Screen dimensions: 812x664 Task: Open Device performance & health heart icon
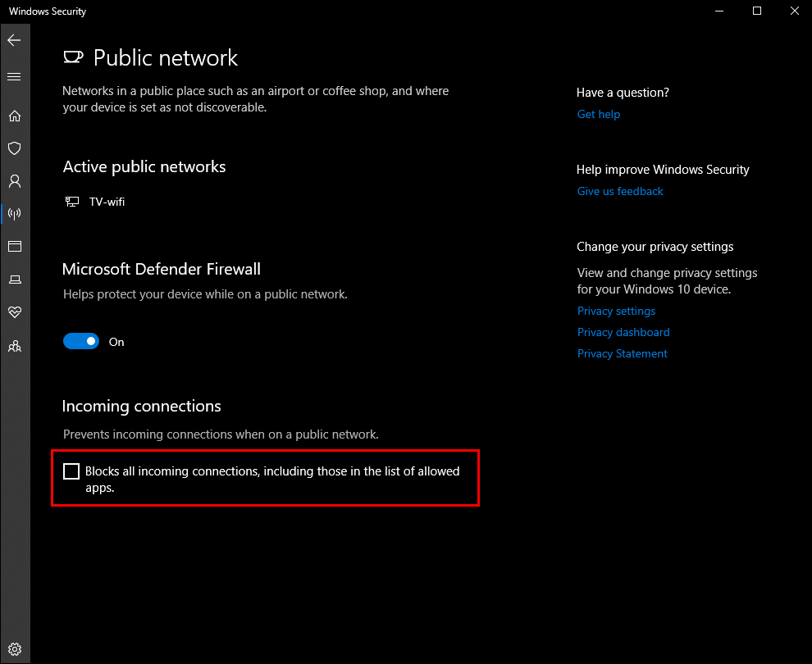coord(14,312)
